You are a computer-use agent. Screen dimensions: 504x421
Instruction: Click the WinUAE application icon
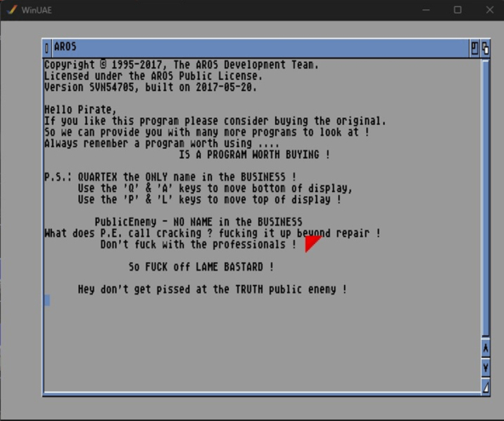pyautogui.click(x=12, y=10)
